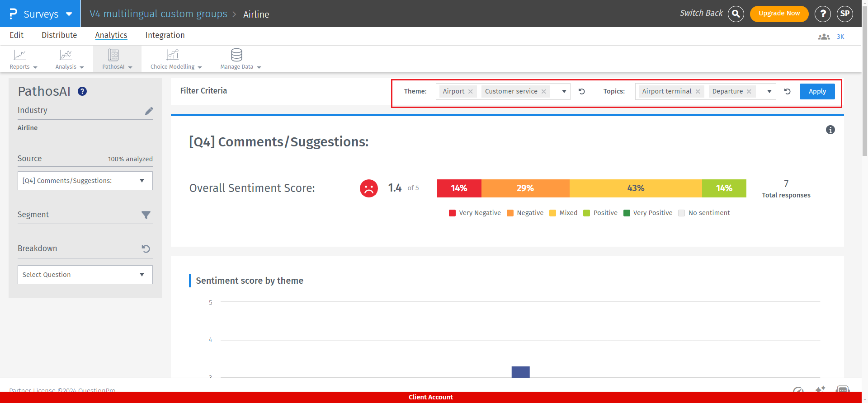Click the orange 29% Negative bar segment
This screenshot has height=403, width=868.
click(x=525, y=188)
